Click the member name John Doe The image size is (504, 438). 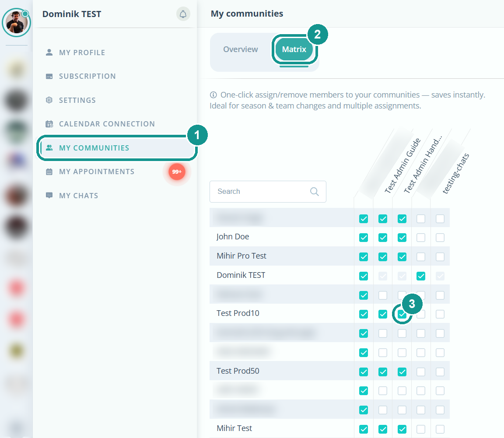coord(233,237)
